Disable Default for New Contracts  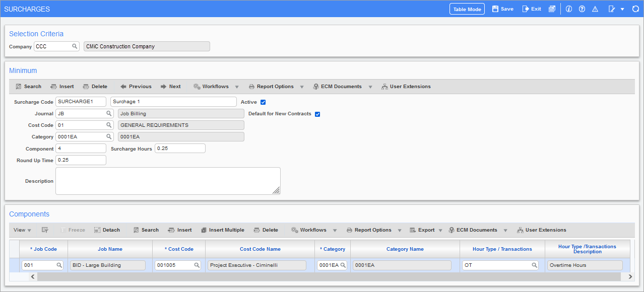click(317, 114)
